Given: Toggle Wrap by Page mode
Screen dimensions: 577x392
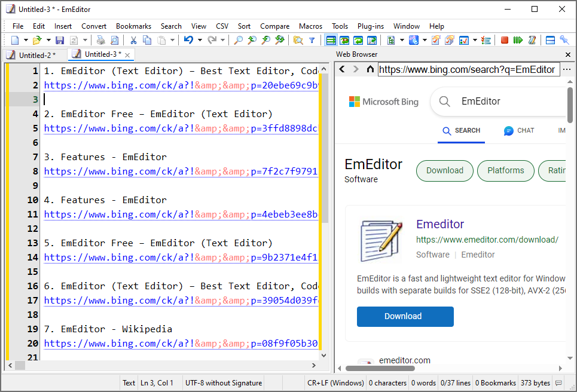Looking at the screenshot, I should click(372, 40).
